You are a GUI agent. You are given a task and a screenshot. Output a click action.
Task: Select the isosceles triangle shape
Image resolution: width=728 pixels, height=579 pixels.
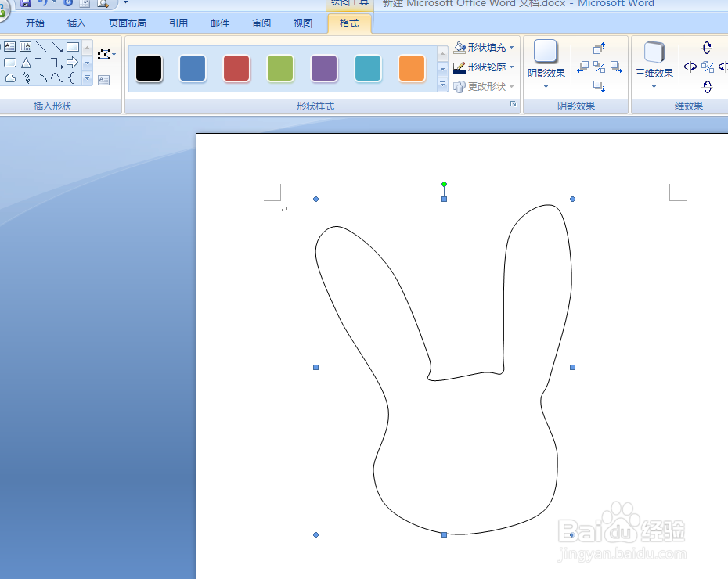tap(26, 63)
